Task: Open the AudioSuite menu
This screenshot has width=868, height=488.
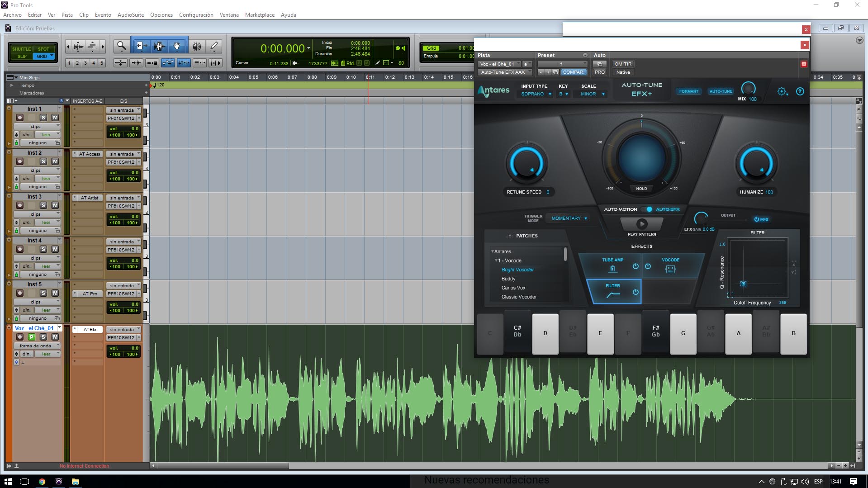Action: click(130, 14)
